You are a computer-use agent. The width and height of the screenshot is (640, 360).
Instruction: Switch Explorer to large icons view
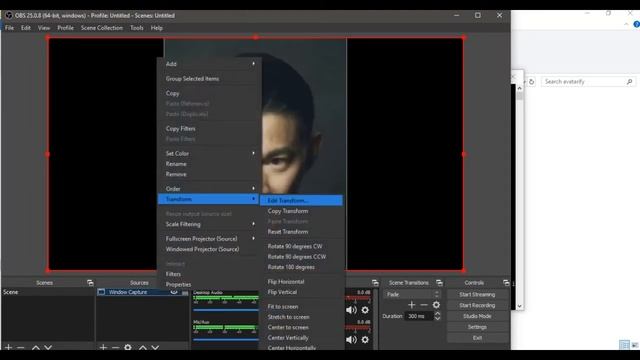point(635,344)
